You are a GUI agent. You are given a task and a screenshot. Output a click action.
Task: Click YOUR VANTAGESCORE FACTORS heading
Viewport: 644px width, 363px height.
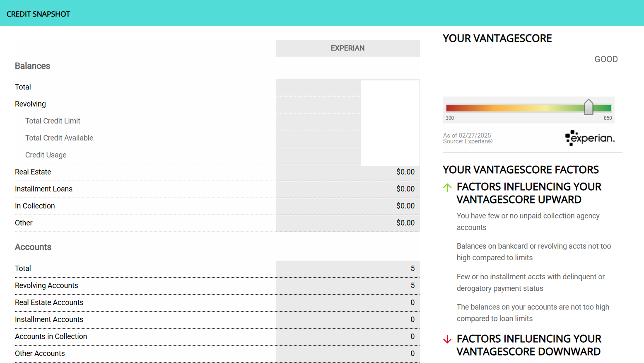click(521, 170)
